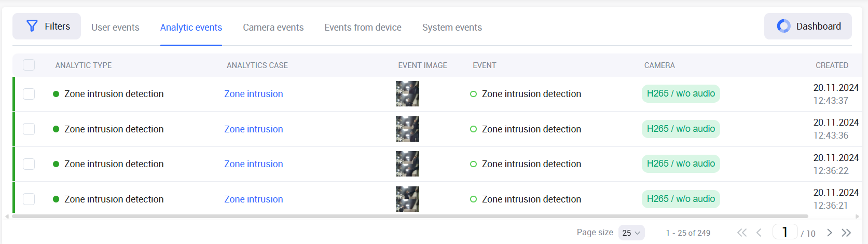
Task: Switch to the User events tab
Action: tap(115, 28)
